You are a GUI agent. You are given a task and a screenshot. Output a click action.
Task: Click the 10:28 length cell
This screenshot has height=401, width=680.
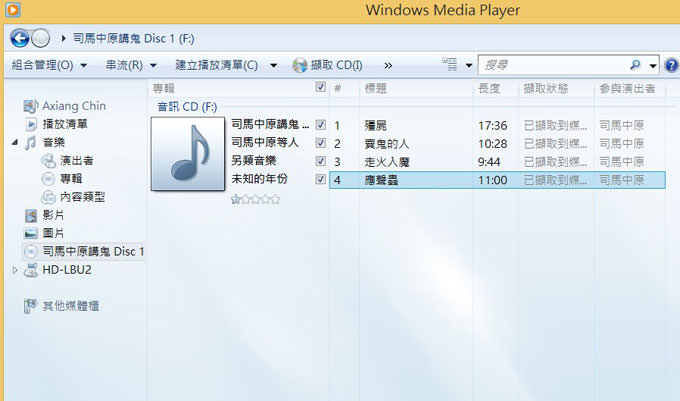(493, 144)
